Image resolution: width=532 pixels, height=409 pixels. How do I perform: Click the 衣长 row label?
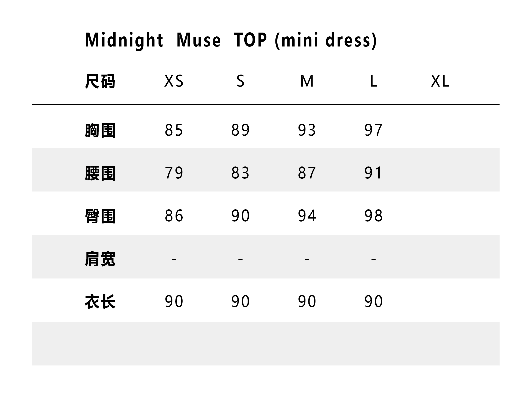point(100,302)
